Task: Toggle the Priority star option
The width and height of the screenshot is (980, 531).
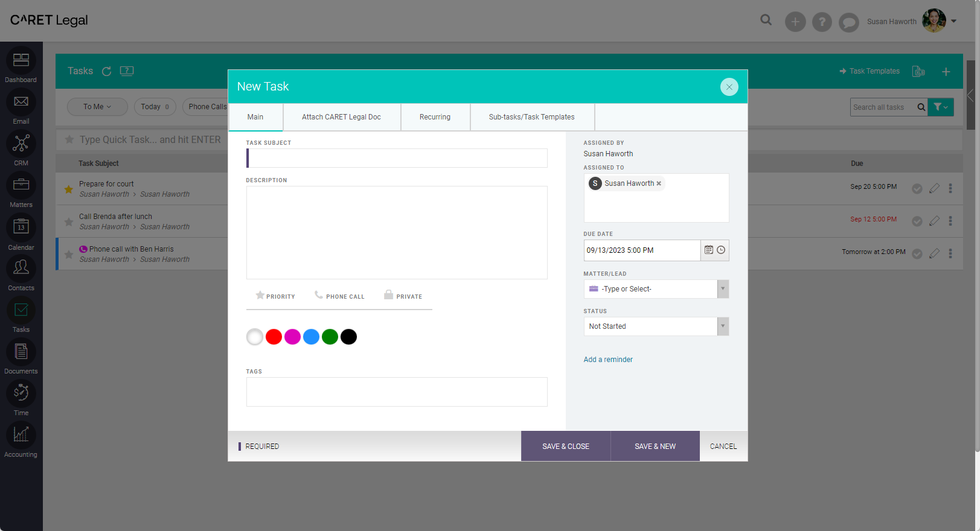Action: 275,296
